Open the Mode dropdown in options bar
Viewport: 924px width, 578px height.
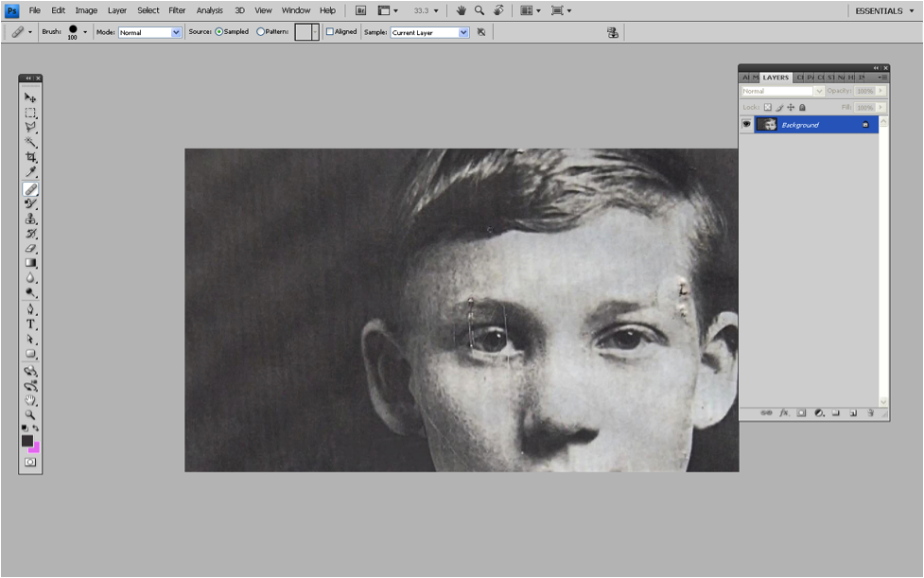coord(176,32)
